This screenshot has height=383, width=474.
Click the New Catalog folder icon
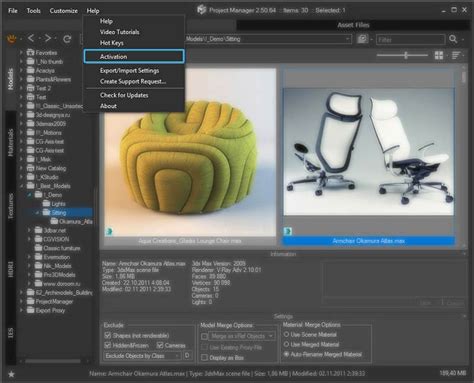tap(31, 168)
